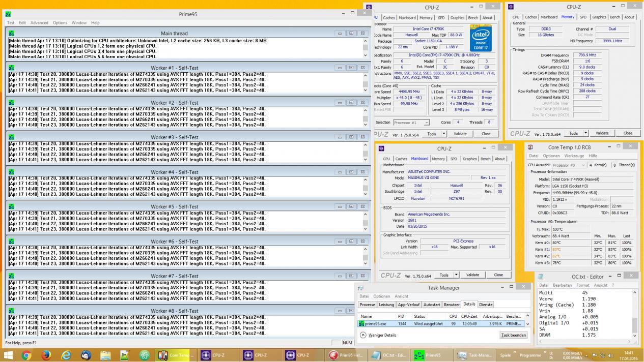Click Worker #2 window icon

tap(11, 102)
